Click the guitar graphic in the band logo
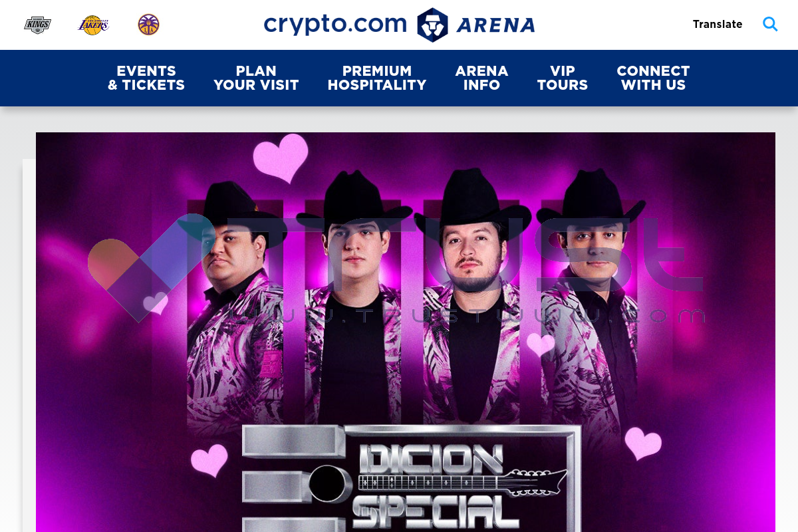 coord(464,481)
